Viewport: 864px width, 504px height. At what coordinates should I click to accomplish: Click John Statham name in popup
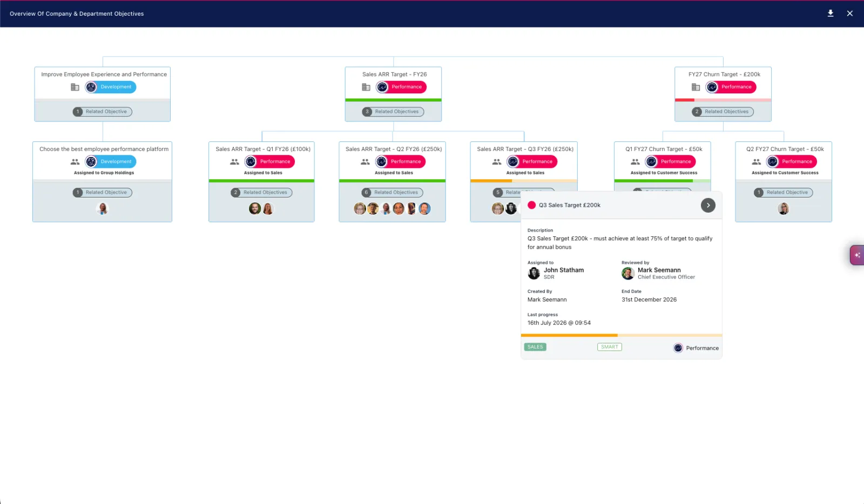click(564, 270)
